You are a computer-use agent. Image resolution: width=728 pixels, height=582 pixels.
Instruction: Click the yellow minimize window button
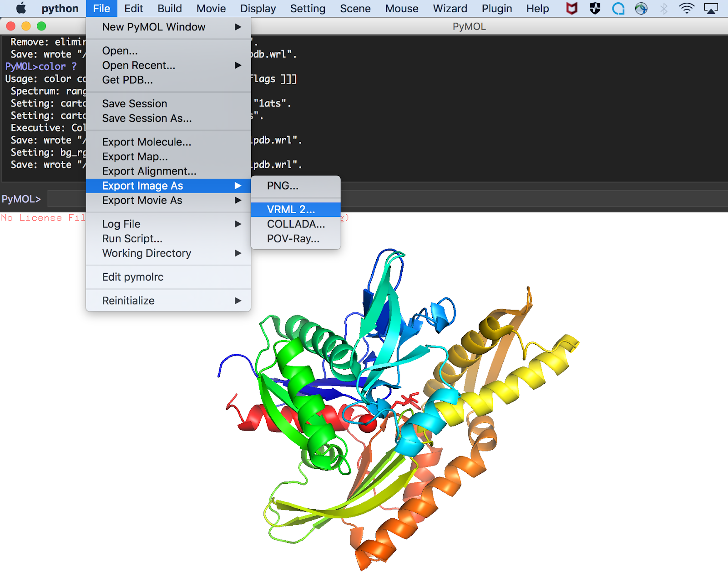click(26, 26)
